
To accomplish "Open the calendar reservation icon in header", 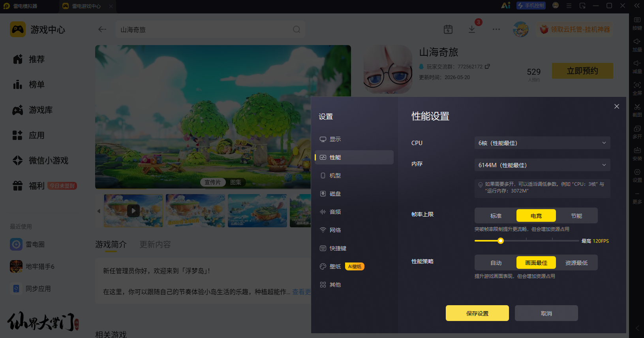I will point(448,29).
